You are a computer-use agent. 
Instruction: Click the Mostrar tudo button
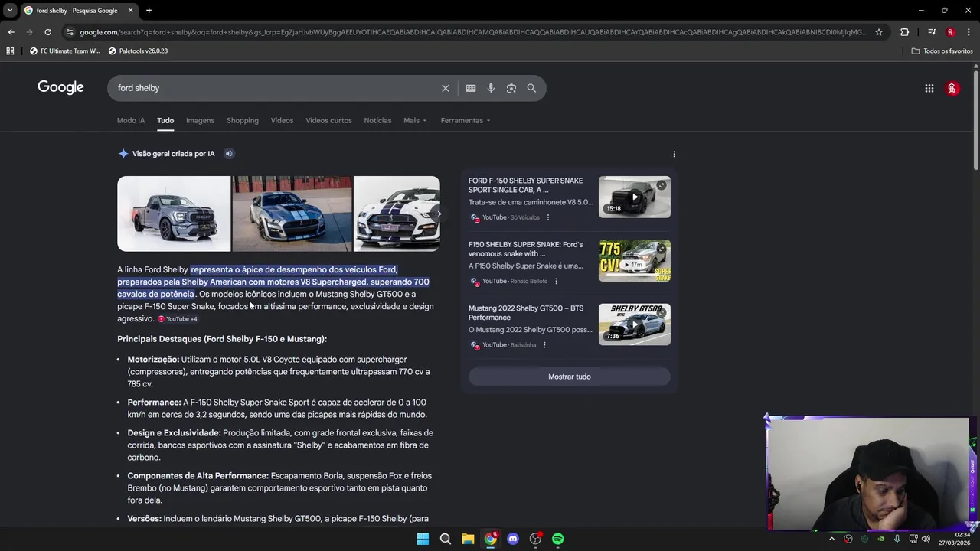coord(570,377)
